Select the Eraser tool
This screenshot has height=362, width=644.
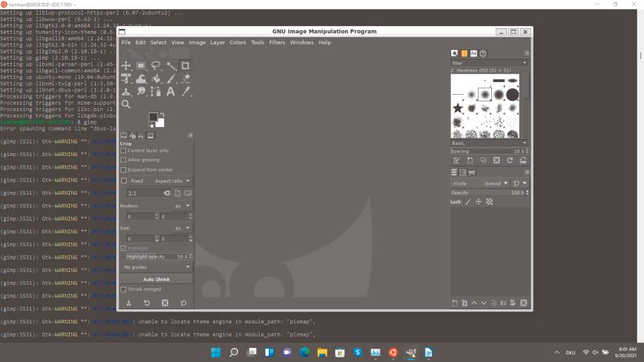[x=186, y=79]
